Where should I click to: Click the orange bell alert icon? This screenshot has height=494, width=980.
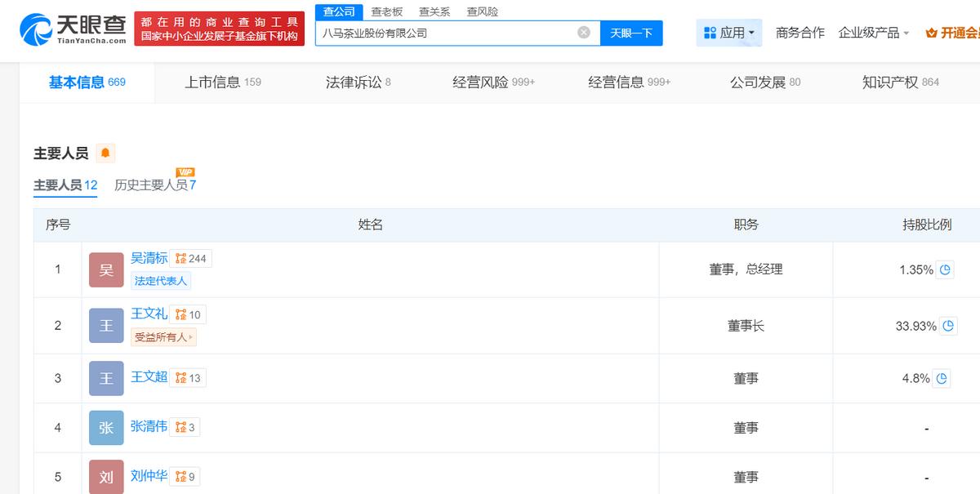click(105, 153)
